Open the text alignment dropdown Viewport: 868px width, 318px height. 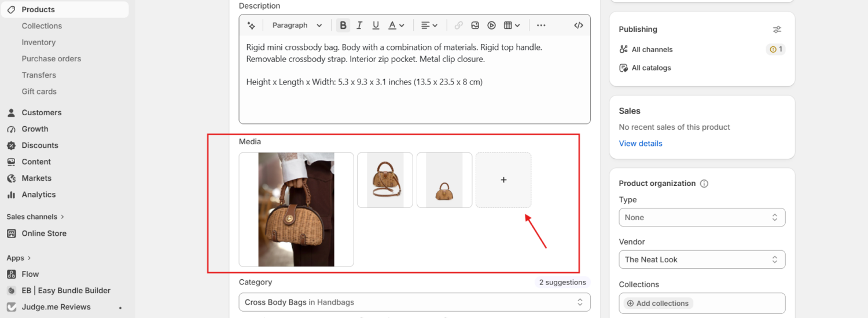(429, 25)
